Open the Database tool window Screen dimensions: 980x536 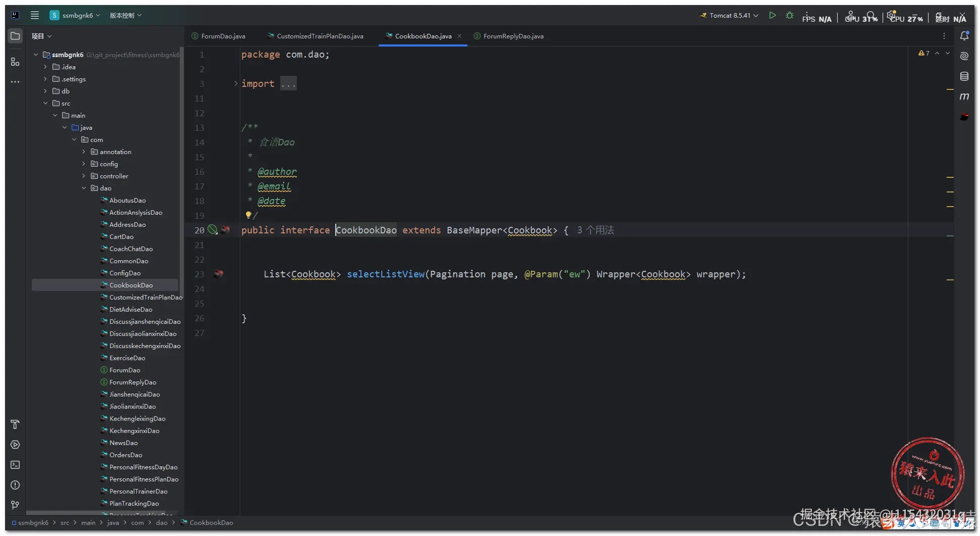pos(964,76)
